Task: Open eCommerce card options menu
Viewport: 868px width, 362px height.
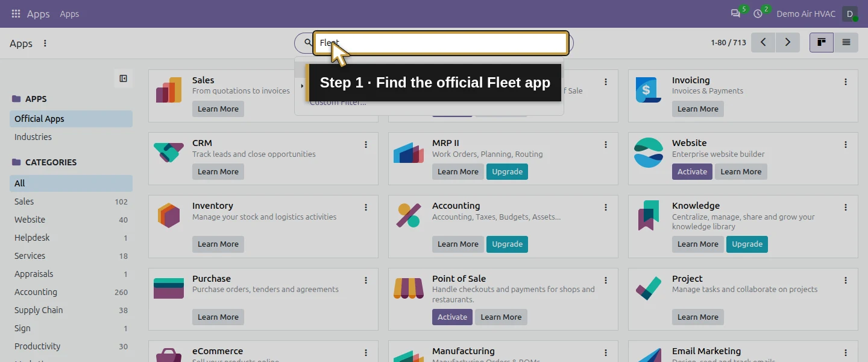Action: coord(366,353)
